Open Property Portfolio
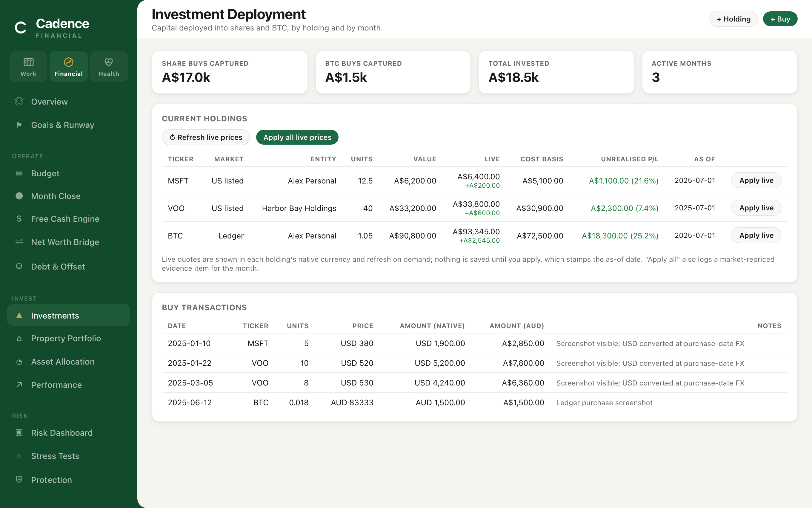This screenshot has width=812, height=508. (68, 338)
